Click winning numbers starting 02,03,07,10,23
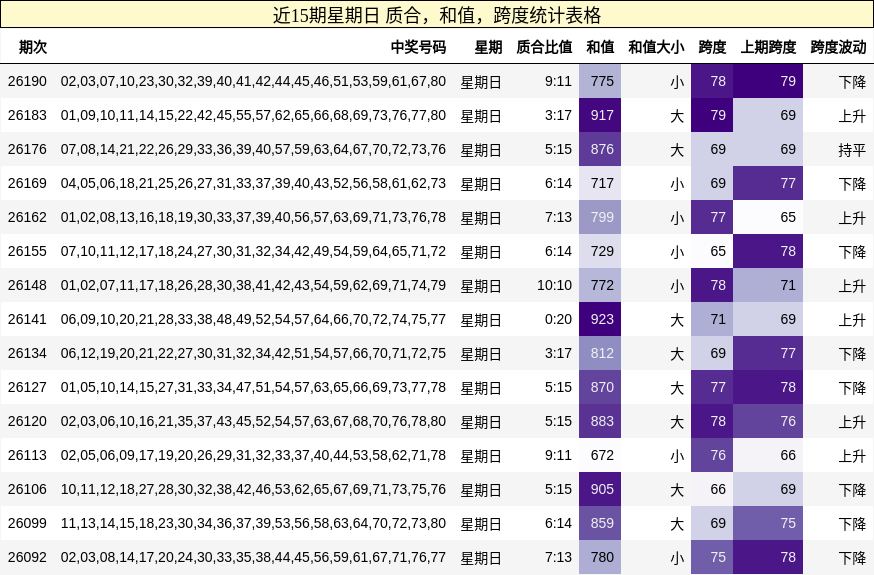Viewport: 874px width, 575px height. pyautogui.click(x=253, y=81)
